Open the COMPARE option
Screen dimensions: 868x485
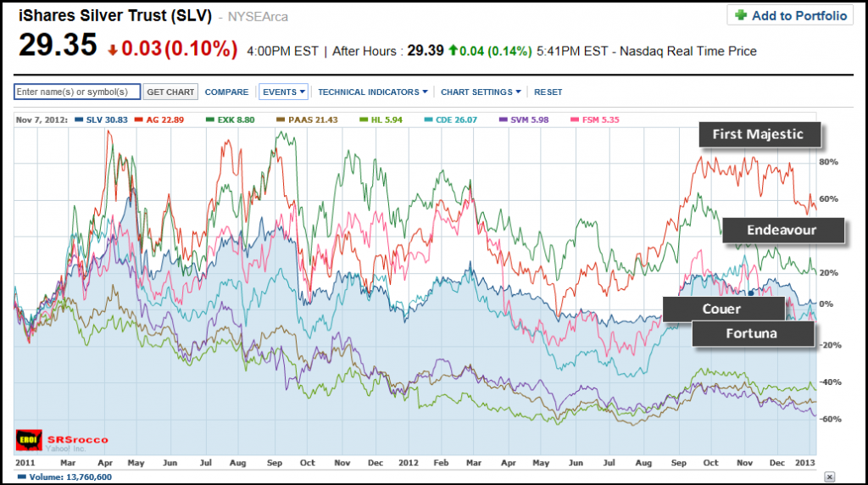pos(226,92)
